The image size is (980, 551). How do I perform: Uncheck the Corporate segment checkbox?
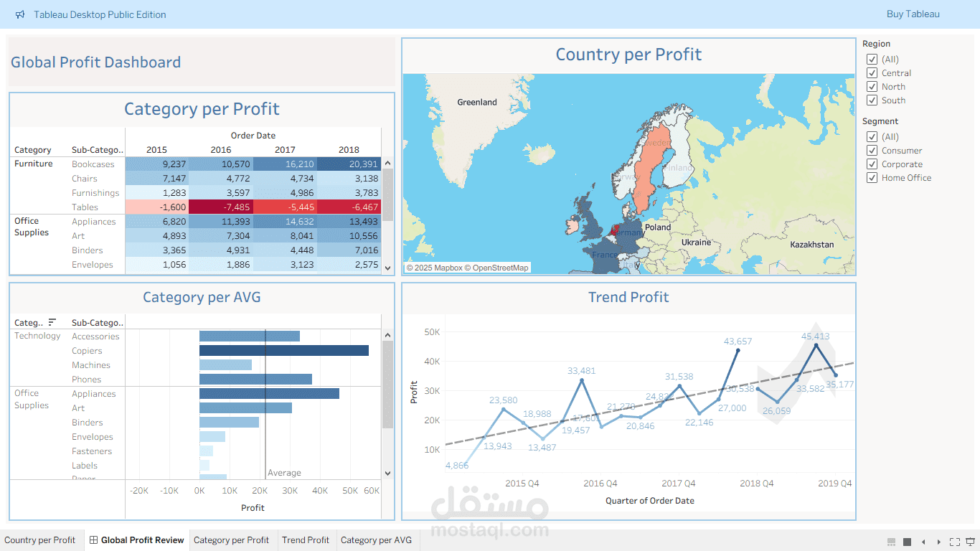pyautogui.click(x=872, y=164)
